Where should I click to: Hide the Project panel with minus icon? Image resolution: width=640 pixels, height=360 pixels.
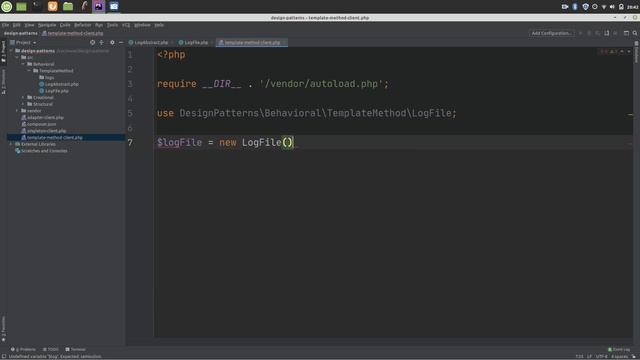[121, 42]
